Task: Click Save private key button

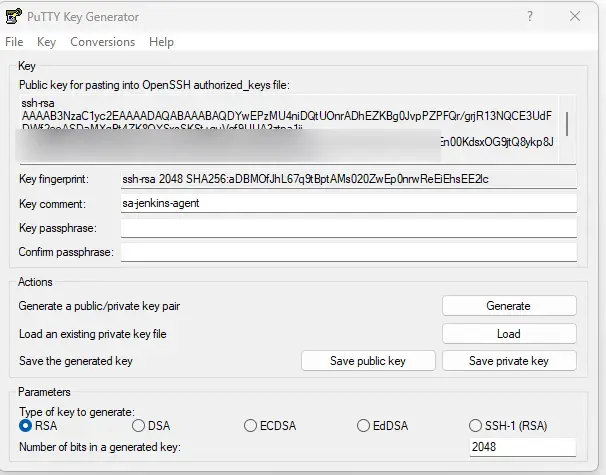Action: (509, 361)
